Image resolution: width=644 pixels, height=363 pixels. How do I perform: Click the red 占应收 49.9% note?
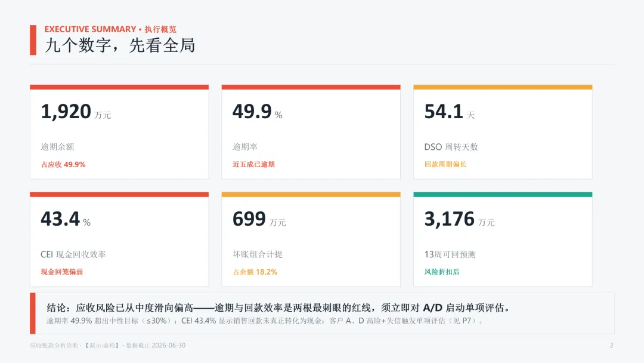tap(63, 164)
